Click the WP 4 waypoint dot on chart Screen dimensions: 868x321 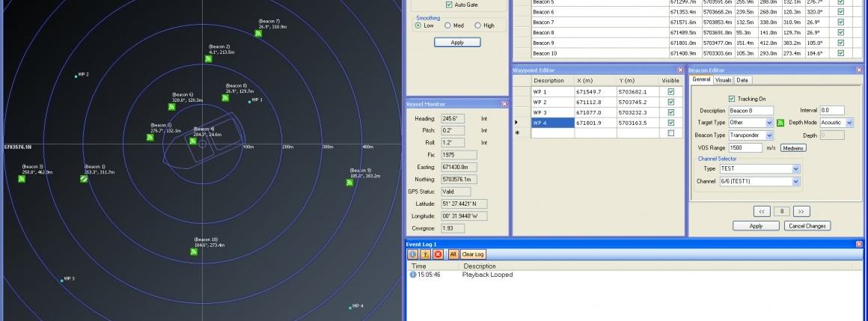[350, 308]
